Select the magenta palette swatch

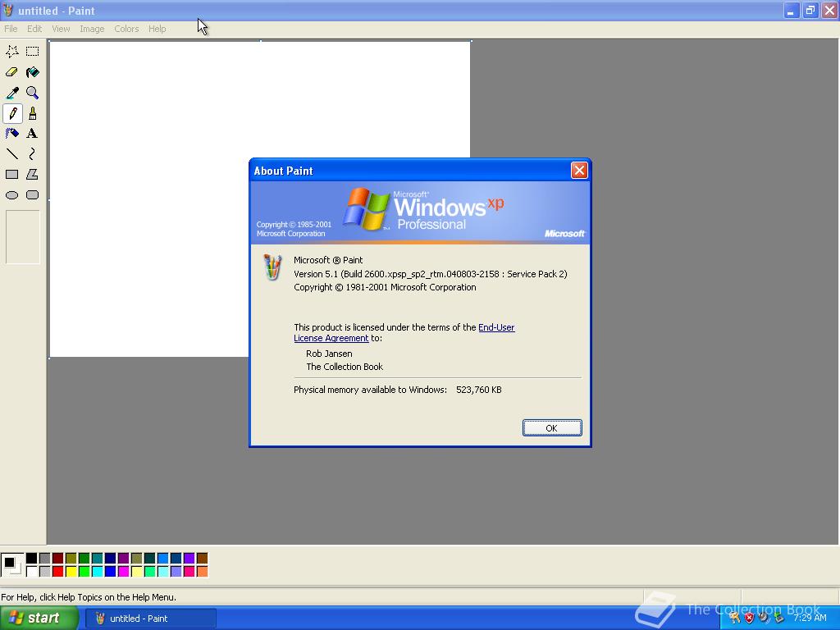click(x=123, y=572)
